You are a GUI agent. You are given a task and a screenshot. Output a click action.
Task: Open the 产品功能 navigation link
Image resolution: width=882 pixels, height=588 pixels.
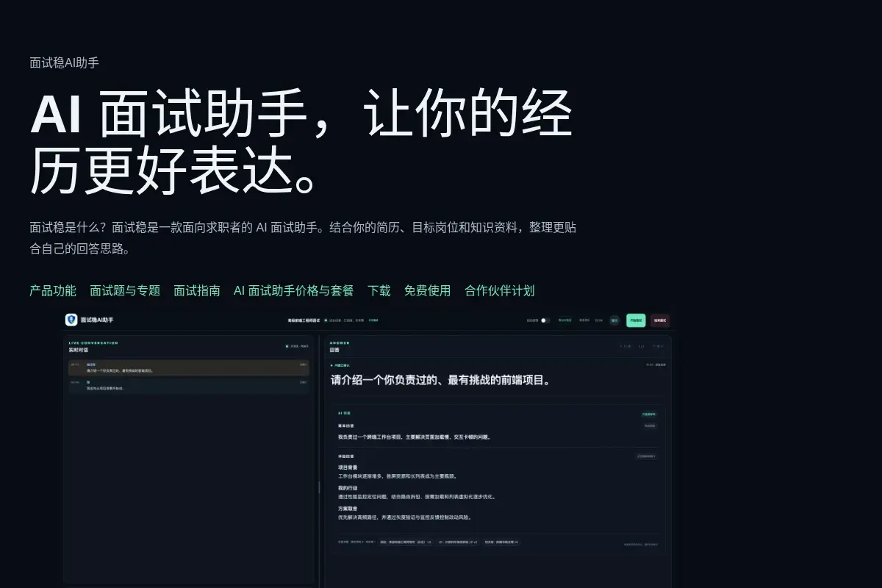click(53, 290)
